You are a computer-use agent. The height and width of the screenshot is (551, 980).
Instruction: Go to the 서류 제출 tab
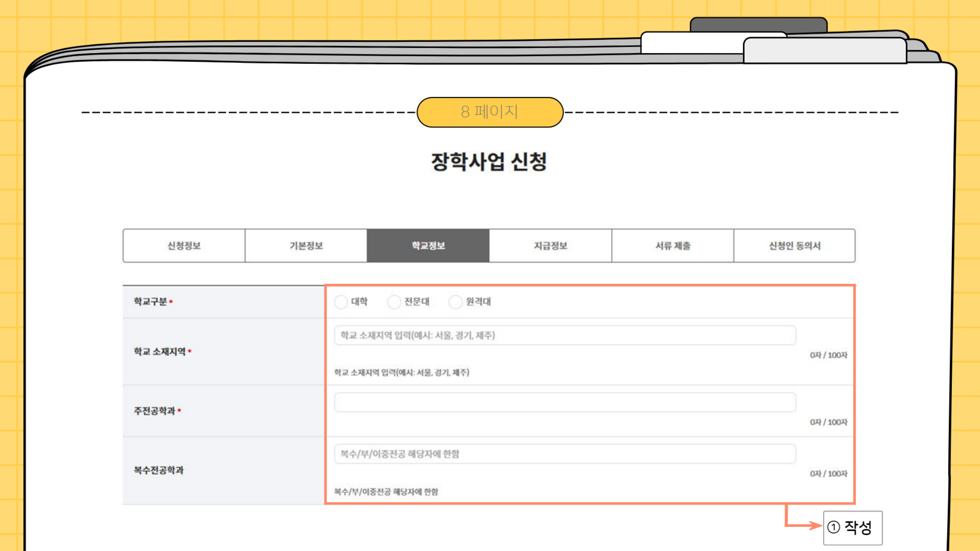tap(672, 246)
